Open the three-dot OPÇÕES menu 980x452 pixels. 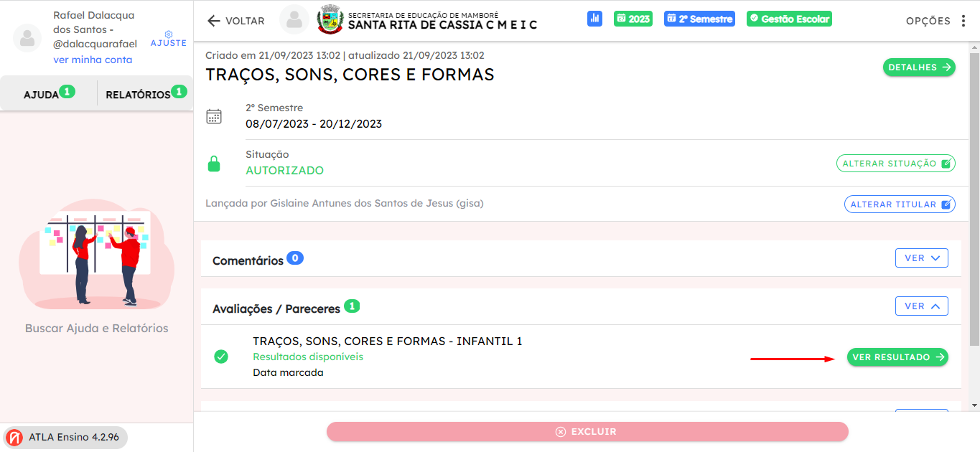coord(963,21)
